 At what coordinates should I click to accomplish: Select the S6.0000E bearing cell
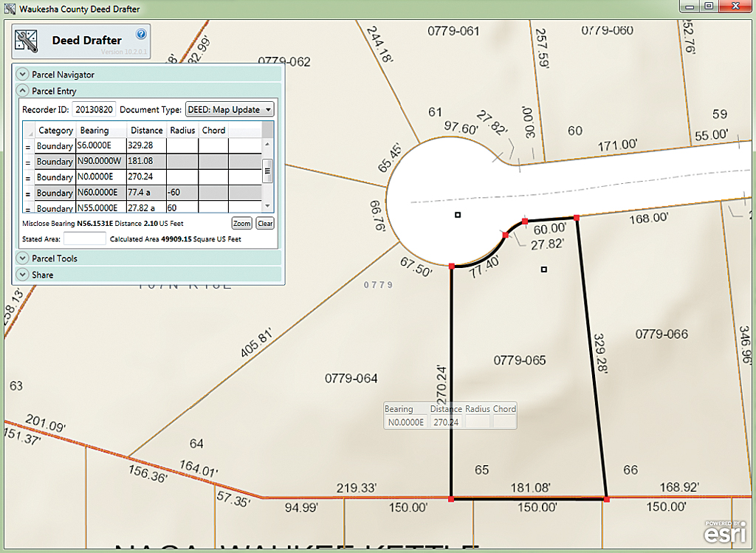coord(101,145)
